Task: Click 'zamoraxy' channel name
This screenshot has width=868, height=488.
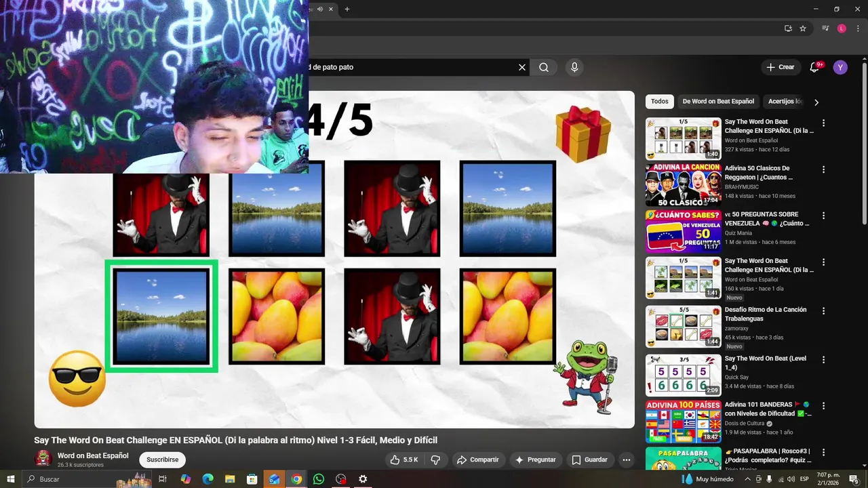Action: (738, 328)
